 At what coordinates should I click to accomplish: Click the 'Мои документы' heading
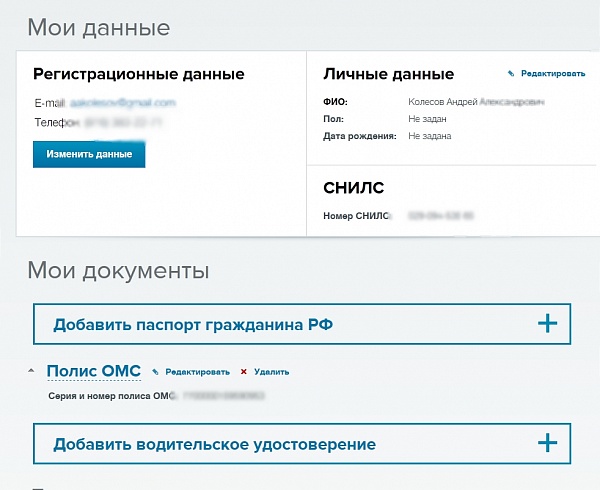[118, 270]
